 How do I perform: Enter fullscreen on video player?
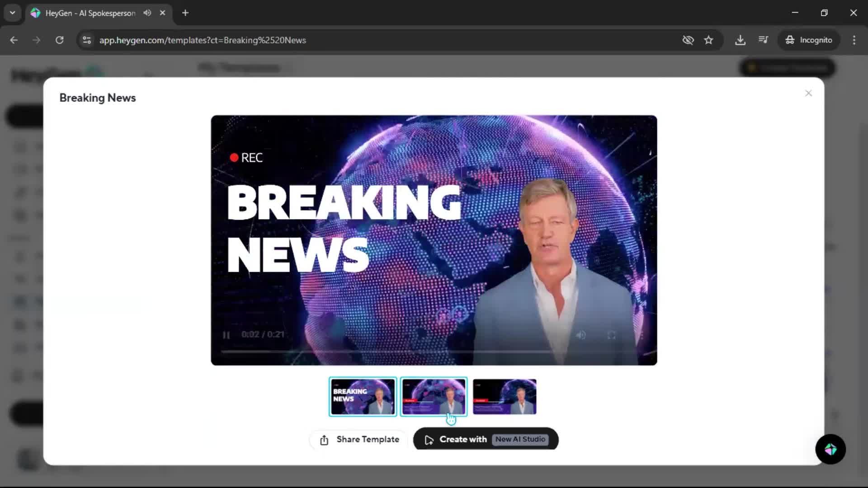click(x=611, y=335)
